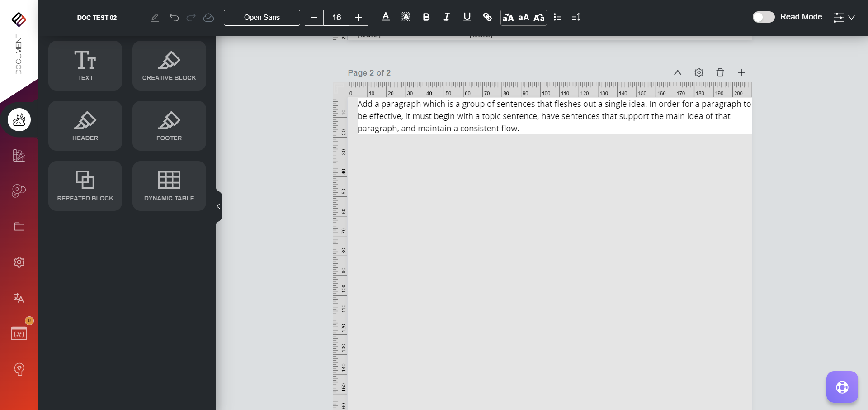This screenshot has width=868, height=410.
Task: Add a Dynamic Table block
Action: [169, 186]
